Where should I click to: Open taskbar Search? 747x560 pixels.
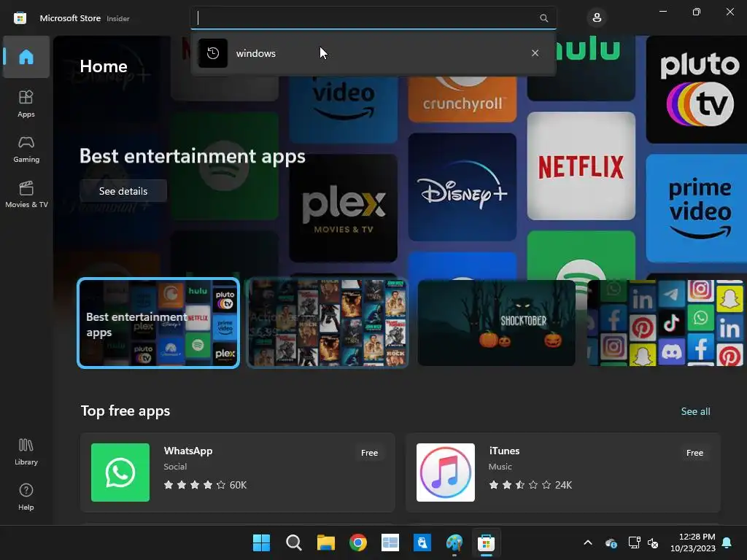tap(293, 542)
